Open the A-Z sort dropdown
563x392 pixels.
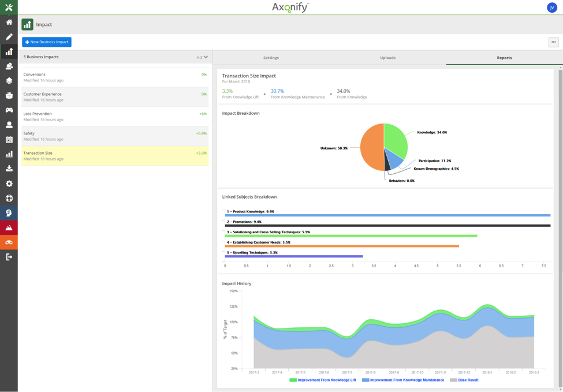point(202,57)
